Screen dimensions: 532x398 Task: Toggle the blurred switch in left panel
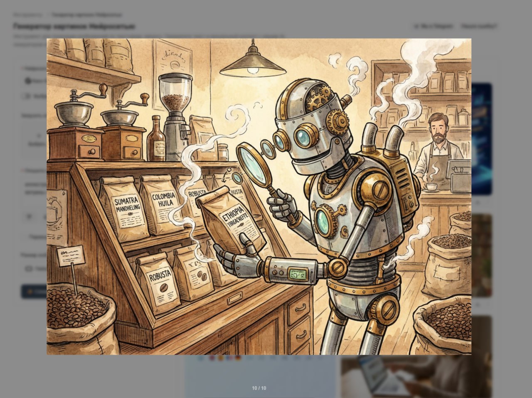tap(28, 96)
